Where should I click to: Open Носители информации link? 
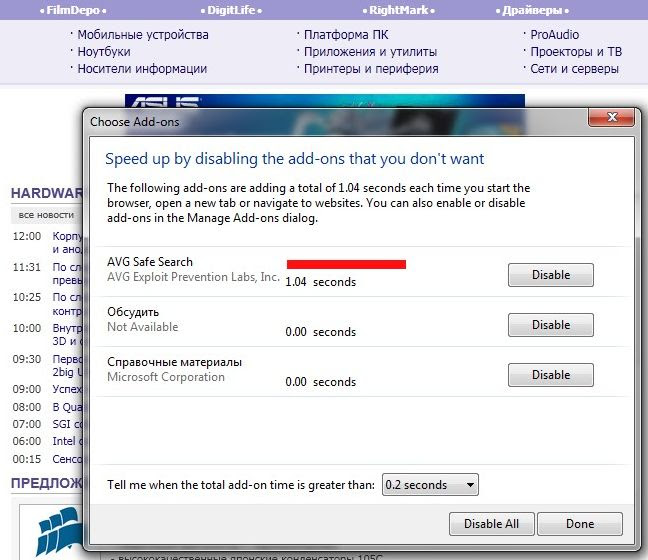142,69
